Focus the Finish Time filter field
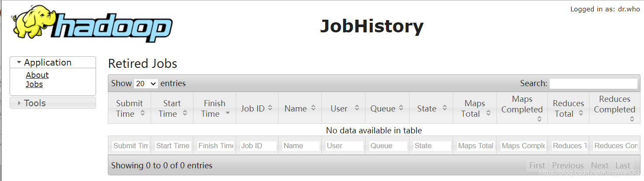 pos(215,146)
